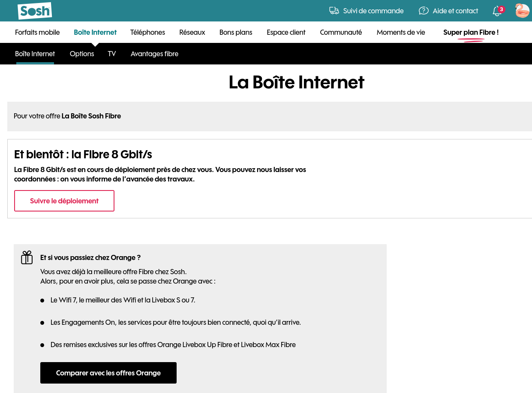The image size is (532, 393).
Task: Switch to the TV sub-nav tab
Action: click(x=112, y=54)
